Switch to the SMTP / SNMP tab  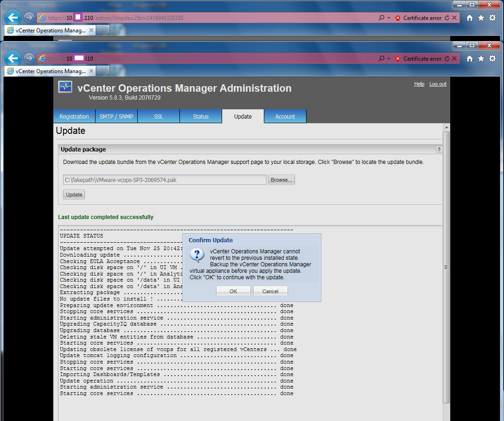[x=116, y=116]
